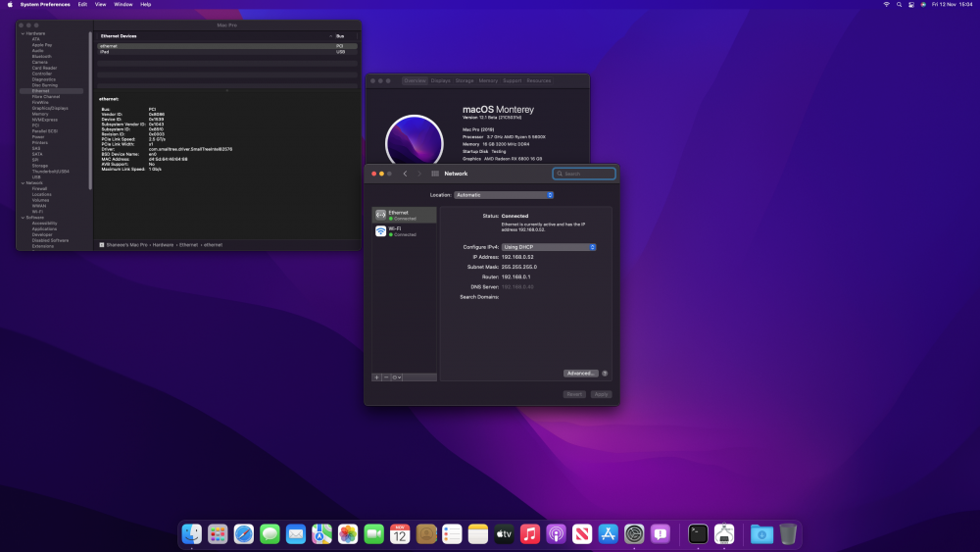Collapse Network section in System Information sidebar

pyautogui.click(x=24, y=183)
